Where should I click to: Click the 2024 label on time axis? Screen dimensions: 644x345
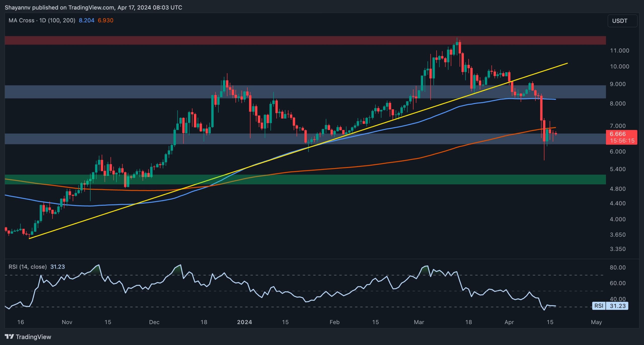coord(244,322)
